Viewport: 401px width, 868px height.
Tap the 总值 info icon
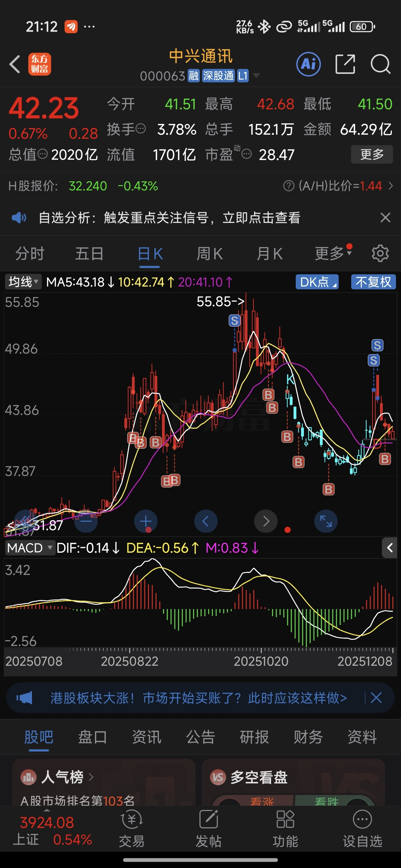click(43, 154)
